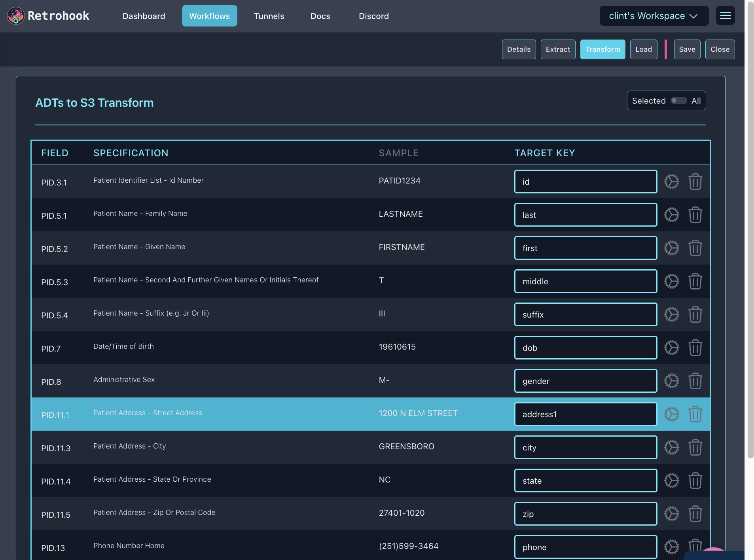Expand clint's Workspace dropdown
Image resolution: width=754 pixels, height=560 pixels.
coord(654,16)
